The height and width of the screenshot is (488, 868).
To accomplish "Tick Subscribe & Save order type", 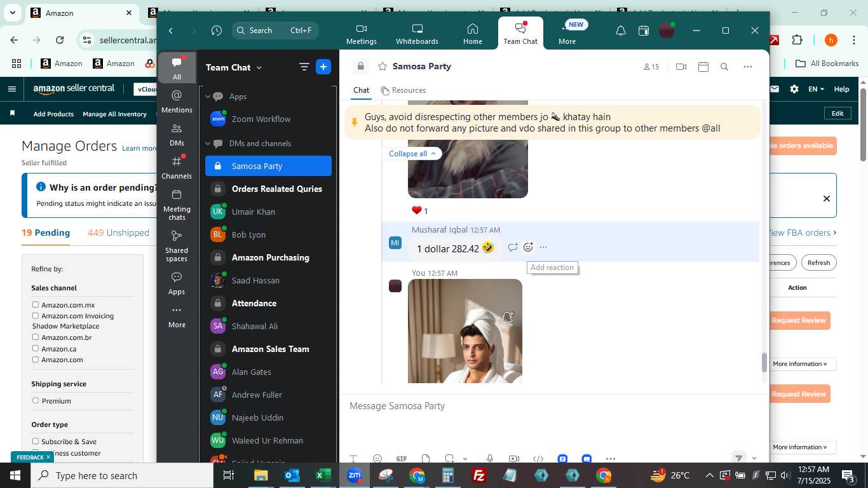I will pos(36,442).
